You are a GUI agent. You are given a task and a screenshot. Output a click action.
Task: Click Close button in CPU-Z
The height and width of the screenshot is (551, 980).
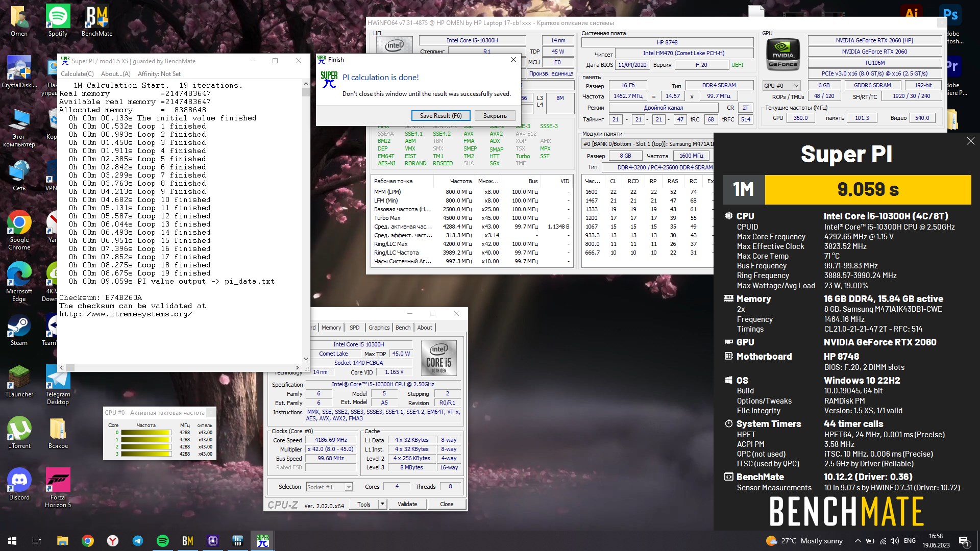(x=447, y=504)
